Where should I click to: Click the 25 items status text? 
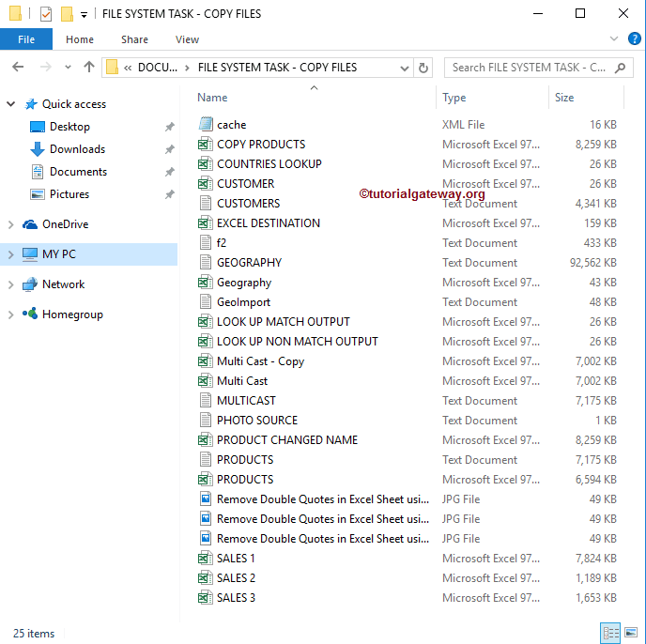(x=34, y=634)
